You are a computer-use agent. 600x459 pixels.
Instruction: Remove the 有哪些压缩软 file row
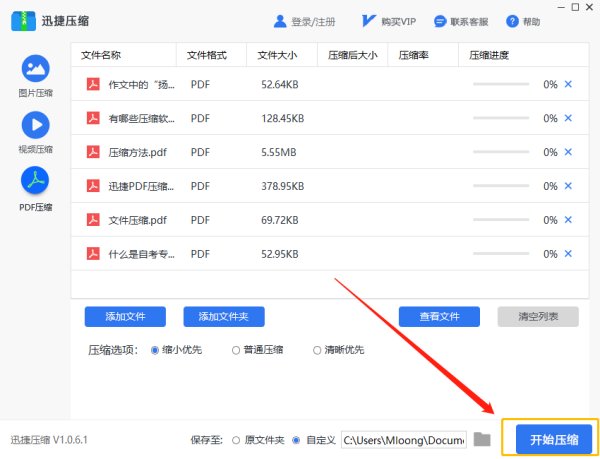[568, 118]
